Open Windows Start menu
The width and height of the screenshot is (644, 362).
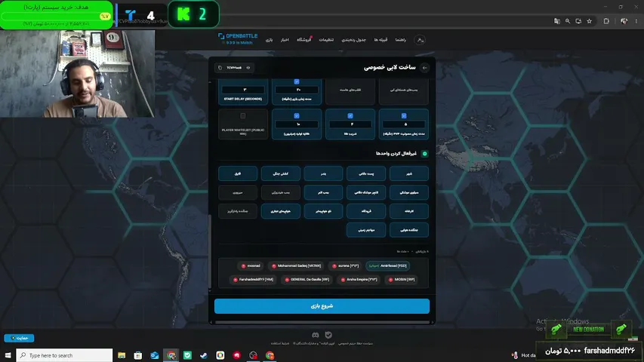pyautogui.click(x=8, y=355)
